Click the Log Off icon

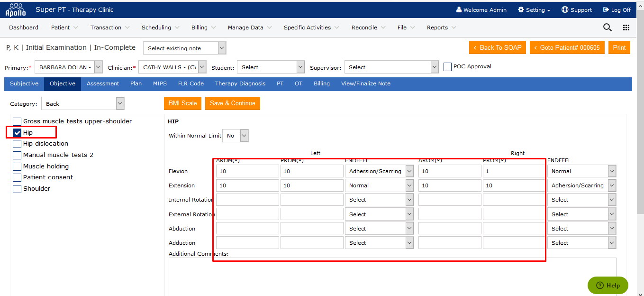606,9
